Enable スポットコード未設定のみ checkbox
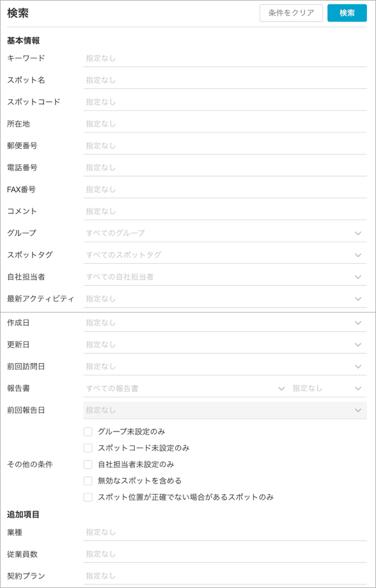 (88, 448)
